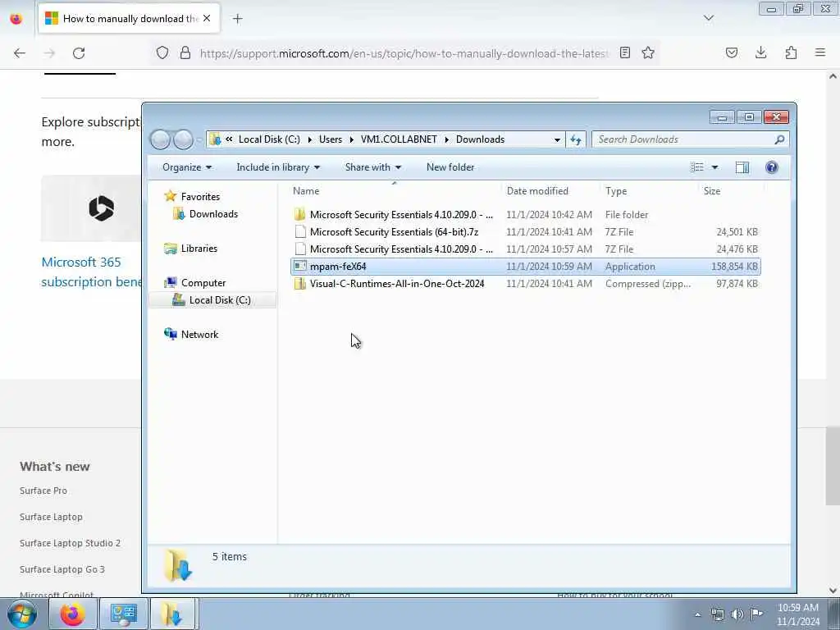Open address bar history dropdown

557,139
